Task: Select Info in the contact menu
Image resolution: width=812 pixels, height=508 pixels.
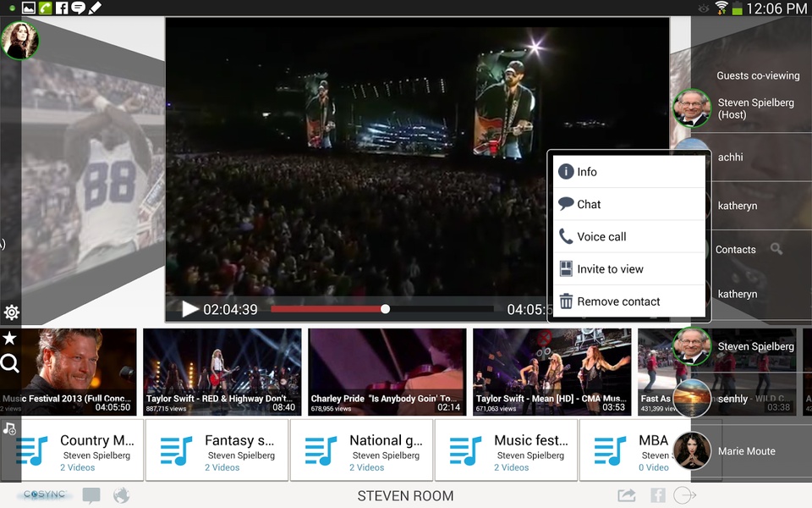Action: click(629, 172)
